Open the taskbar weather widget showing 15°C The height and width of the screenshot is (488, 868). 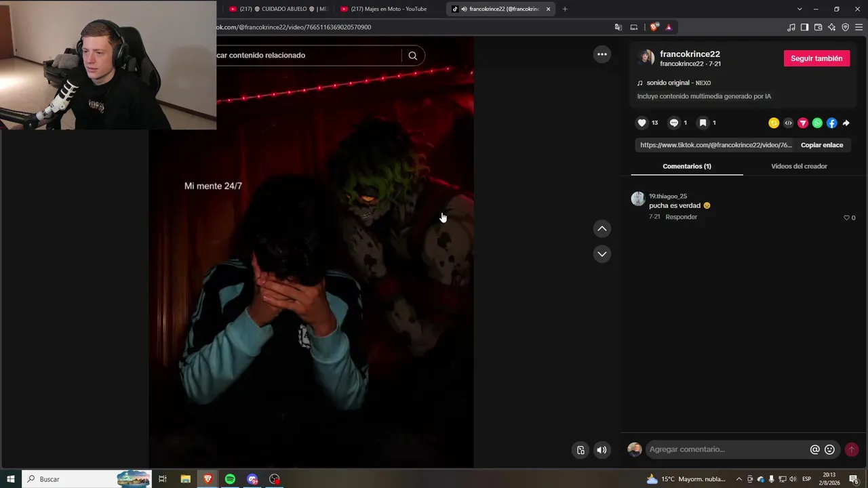pyautogui.click(x=686, y=479)
